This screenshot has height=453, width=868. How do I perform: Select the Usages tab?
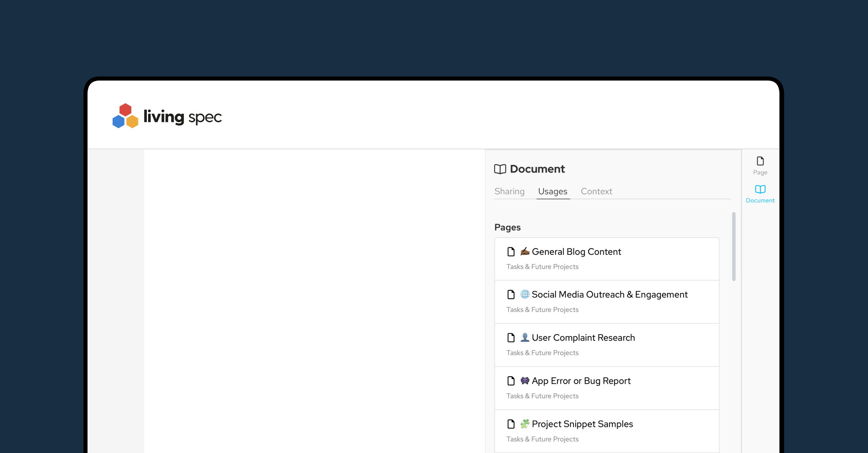[553, 191]
